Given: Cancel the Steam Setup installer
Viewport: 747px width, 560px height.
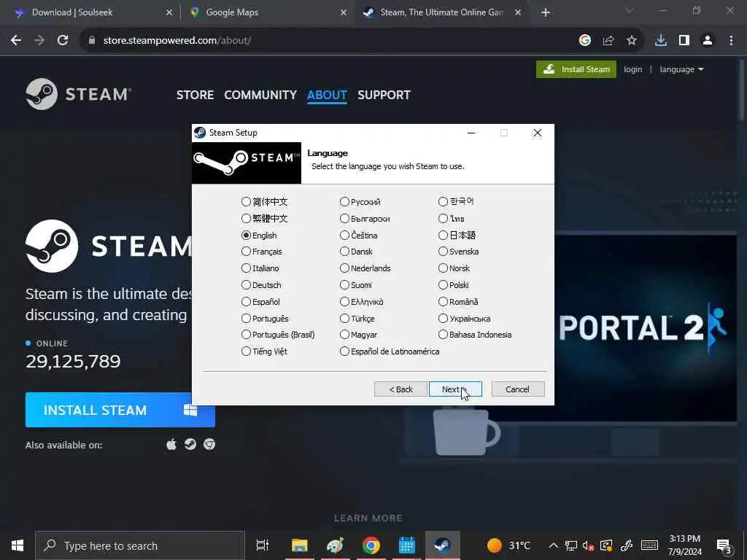Looking at the screenshot, I should pos(517,389).
